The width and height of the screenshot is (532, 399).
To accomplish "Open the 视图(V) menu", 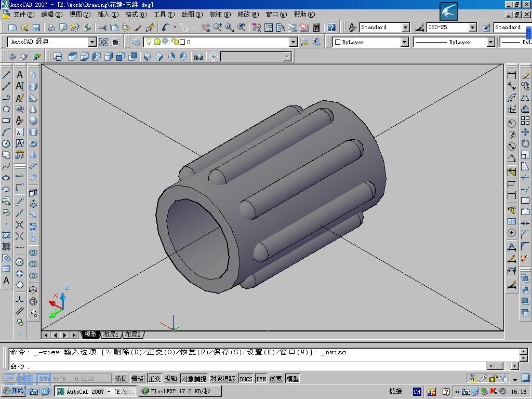I will (x=80, y=14).
